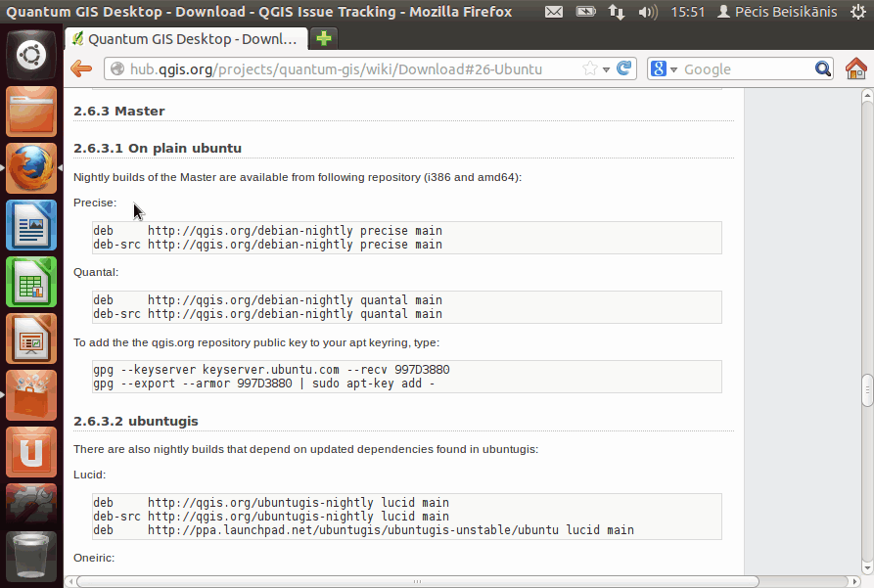Open the 15:51 clock calendar menu

(x=688, y=12)
